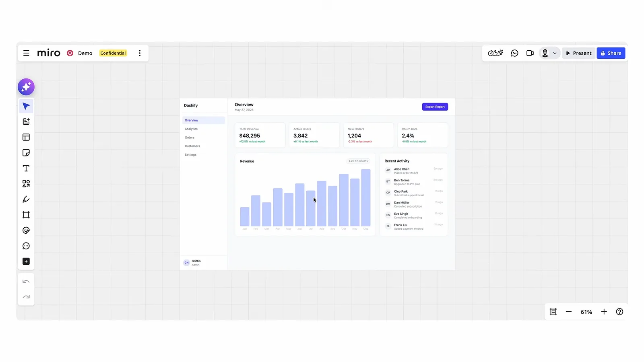
Task: Zoom in with the plus button
Action: (604, 312)
